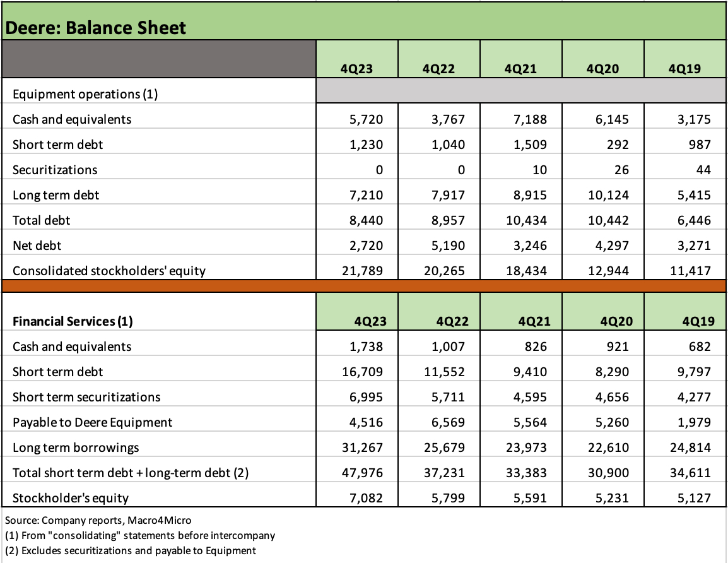Click total debt value 8,440
This screenshot has height=563, width=728.
tap(366, 220)
